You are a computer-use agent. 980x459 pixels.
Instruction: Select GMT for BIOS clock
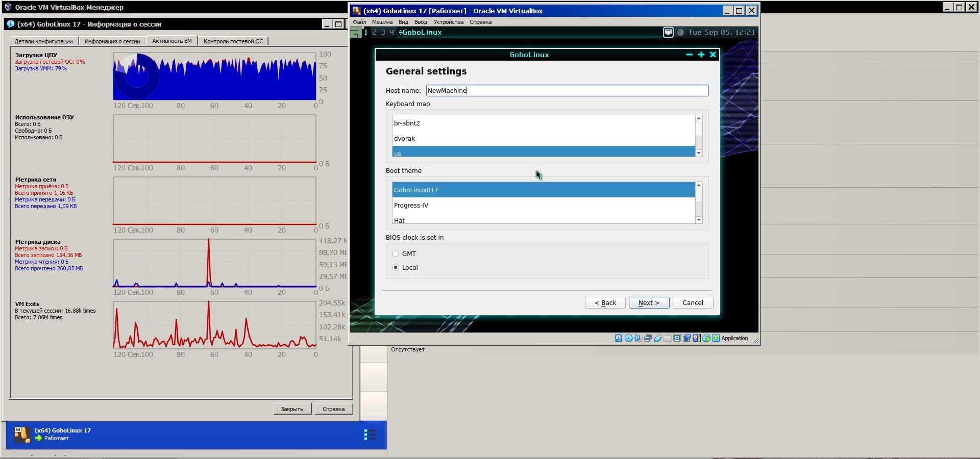[396, 253]
